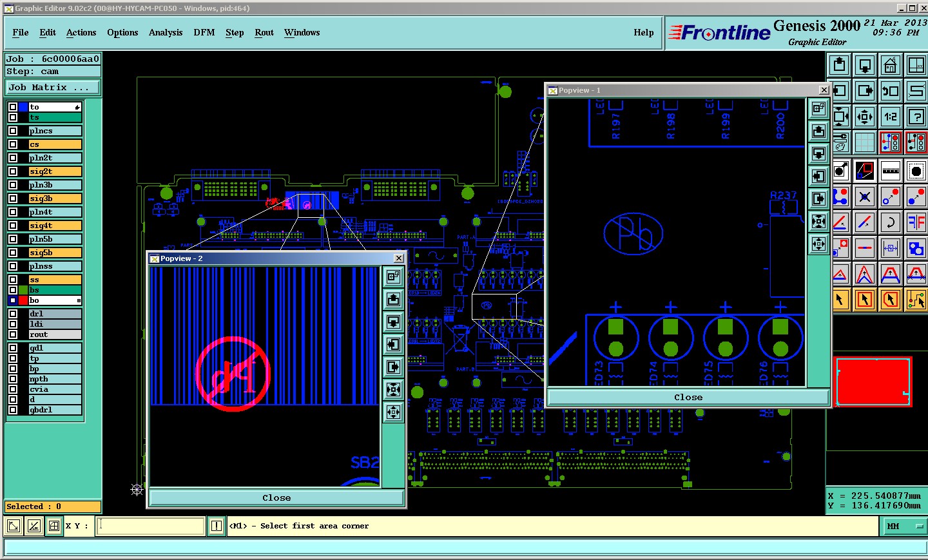This screenshot has height=560, width=928.
Task: Click the dotted-frame black octagon icon
Action: (916, 171)
